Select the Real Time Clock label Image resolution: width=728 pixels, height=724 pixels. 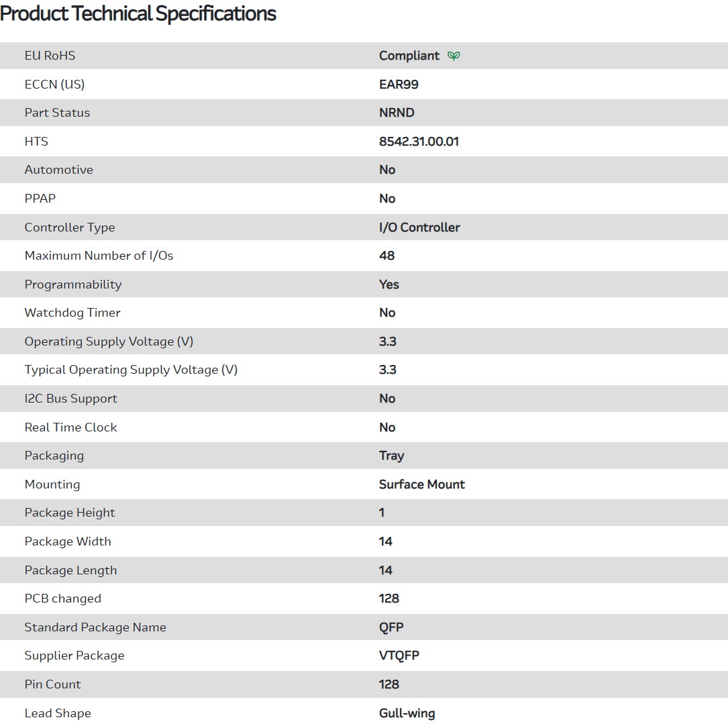tap(70, 427)
